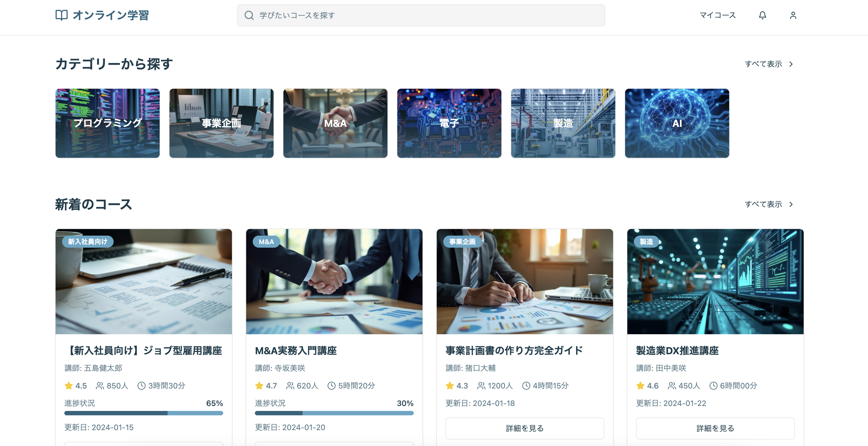868x446 pixels.
Task: Click 詳細を見る on 事業計画書の作り方完全ガイド
Action: point(525,428)
